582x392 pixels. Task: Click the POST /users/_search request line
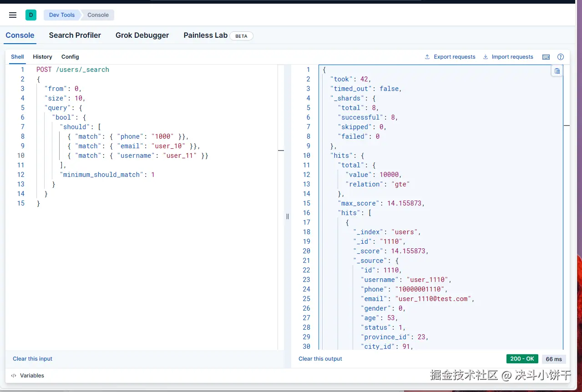(73, 70)
